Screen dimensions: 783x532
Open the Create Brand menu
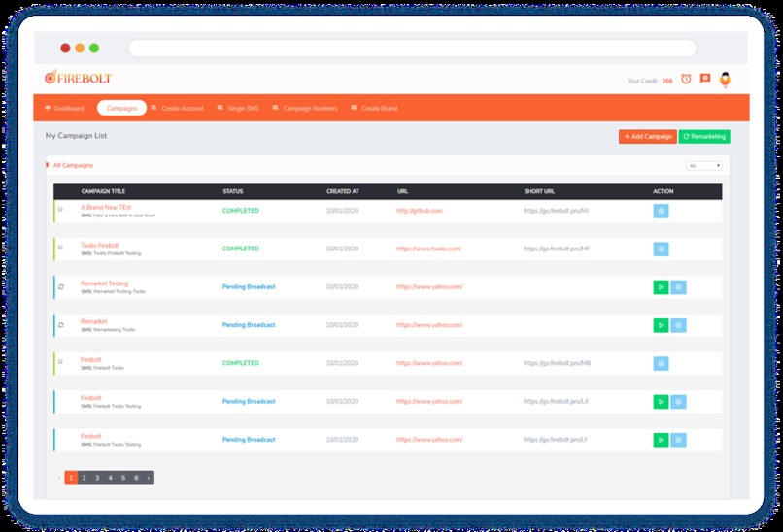pyautogui.click(x=375, y=108)
